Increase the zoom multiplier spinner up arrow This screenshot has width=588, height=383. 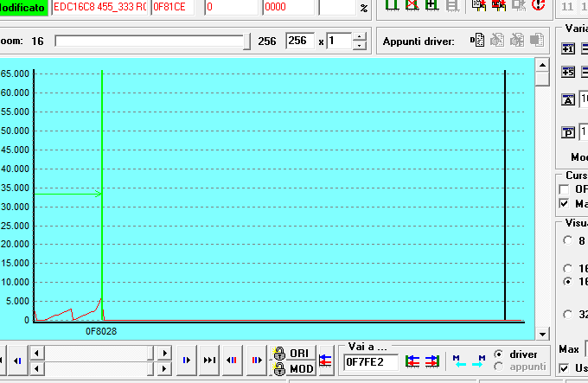[x=360, y=36]
